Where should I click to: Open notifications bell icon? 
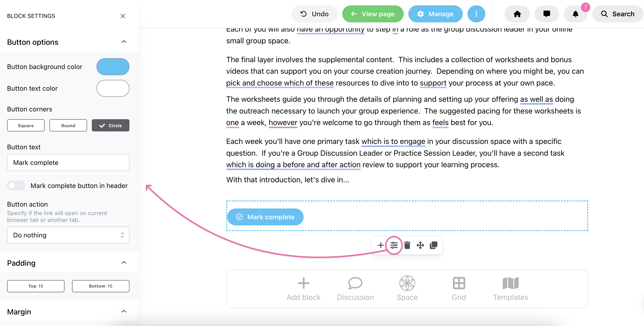click(576, 14)
